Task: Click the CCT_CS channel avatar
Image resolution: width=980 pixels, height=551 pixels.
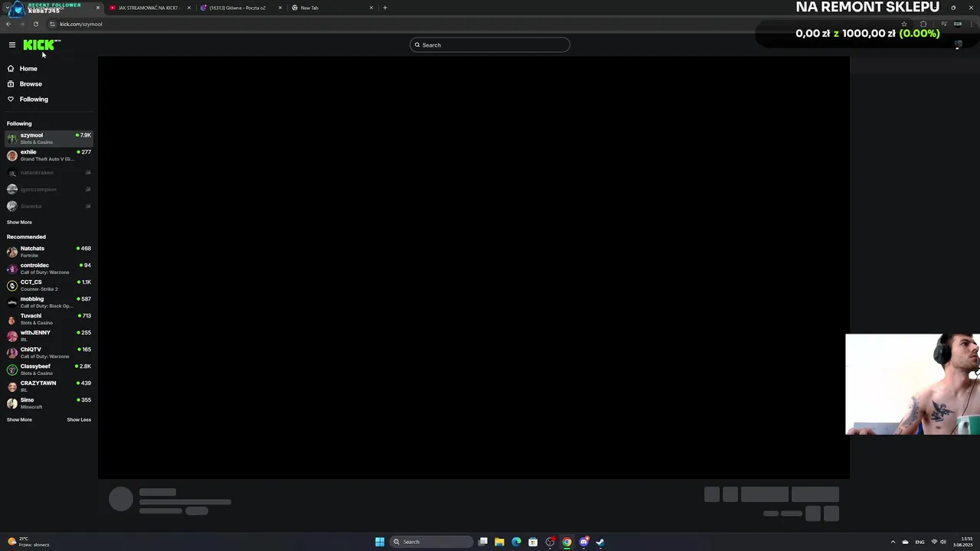Action: click(x=12, y=285)
